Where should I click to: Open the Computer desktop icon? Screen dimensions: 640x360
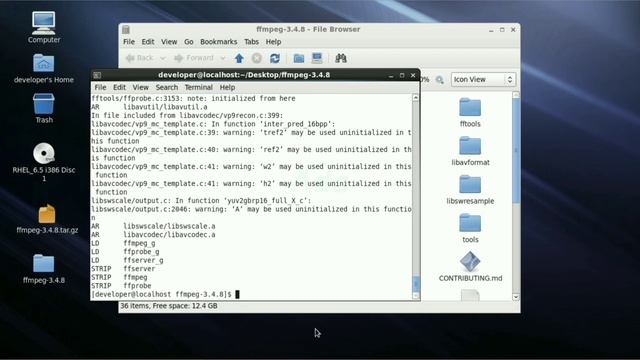pos(44,27)
